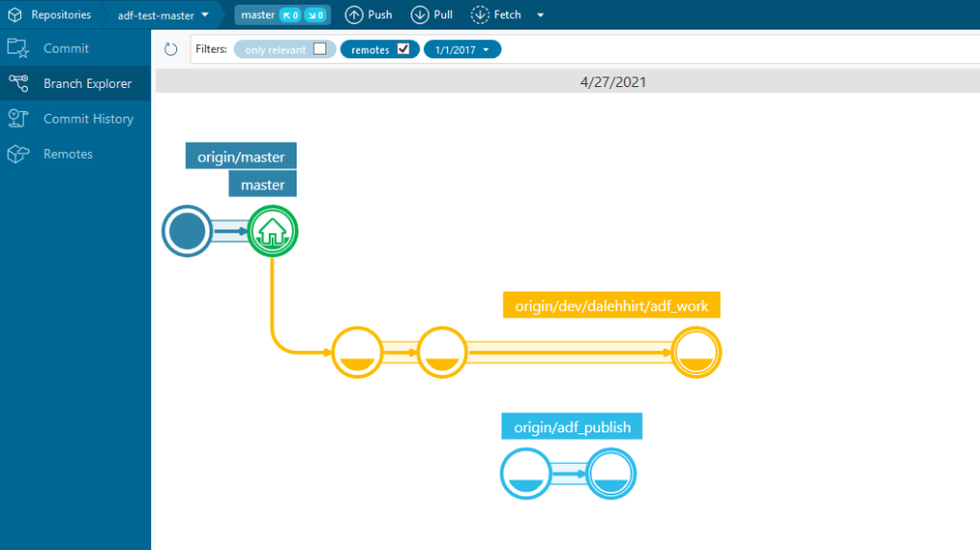The height and width of the screenshot is (550, 980).
Task: Click the Fetch icon in toolbar
Action: [x=479, y=14]
